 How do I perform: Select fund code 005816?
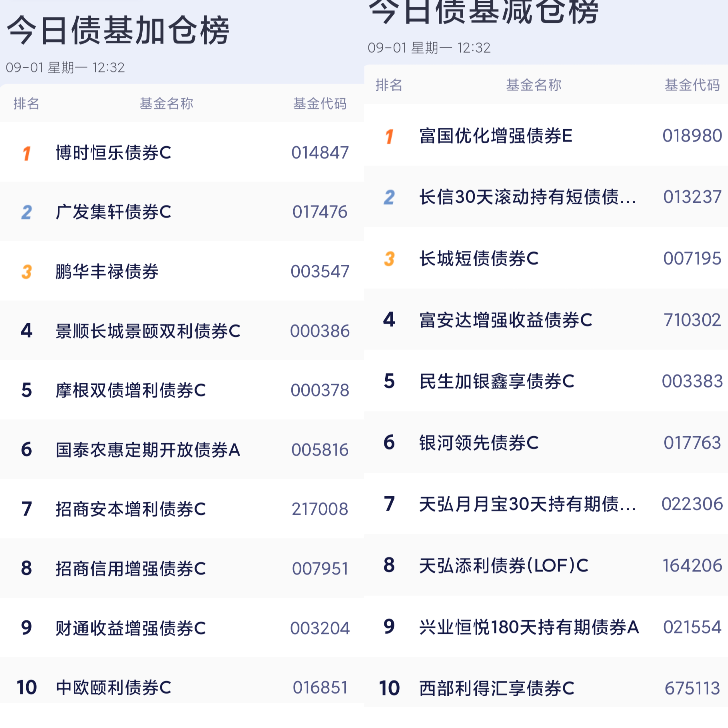(320, 449)
